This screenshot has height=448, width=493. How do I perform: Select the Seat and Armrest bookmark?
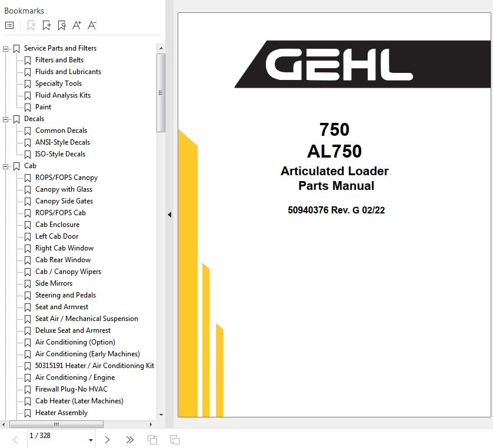[62, 307]
